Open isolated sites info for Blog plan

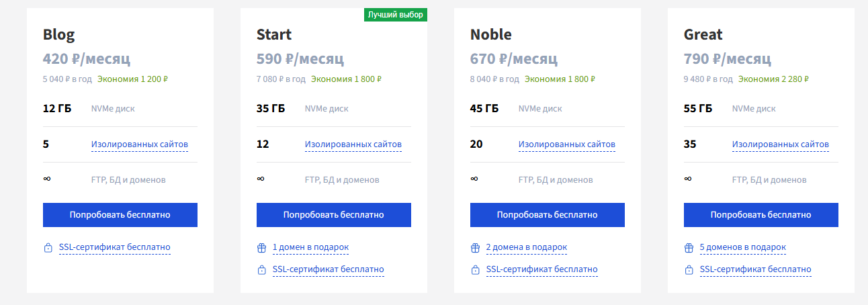[140, 144]
